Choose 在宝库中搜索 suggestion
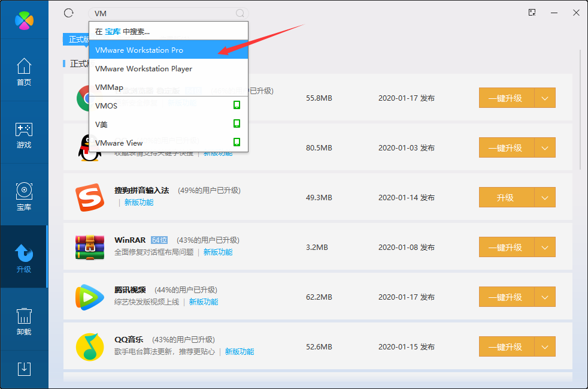The image size is (588, 389). [x=168, y=31]
